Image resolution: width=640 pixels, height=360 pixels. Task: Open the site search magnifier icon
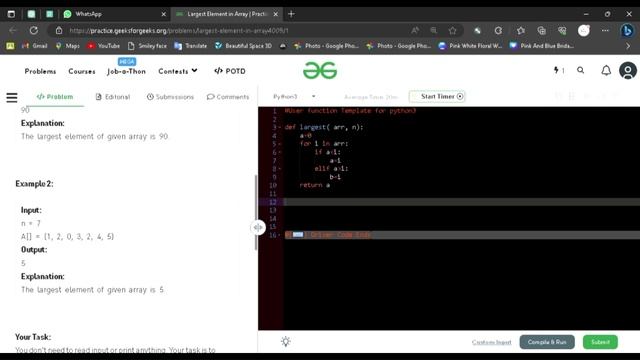[580, 70]
